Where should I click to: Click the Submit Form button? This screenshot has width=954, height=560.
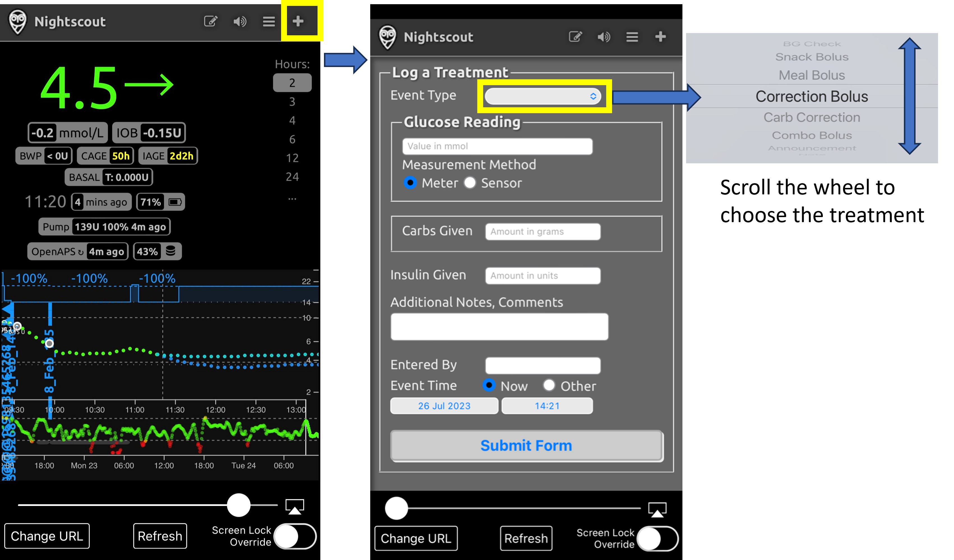click(x=526, y=446)
